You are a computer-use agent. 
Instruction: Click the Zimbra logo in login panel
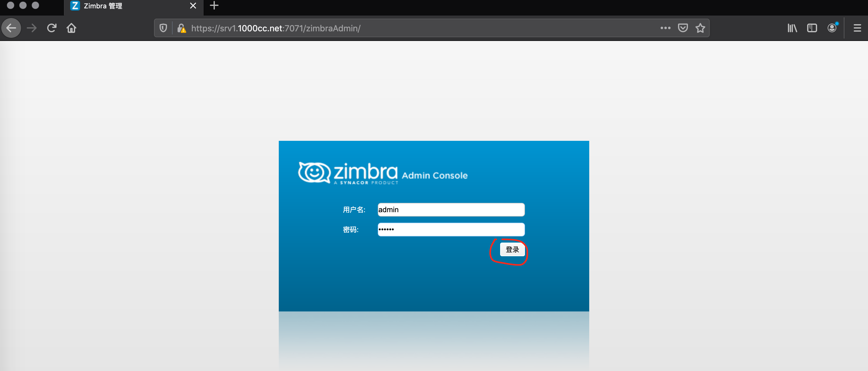coord(348,173)
